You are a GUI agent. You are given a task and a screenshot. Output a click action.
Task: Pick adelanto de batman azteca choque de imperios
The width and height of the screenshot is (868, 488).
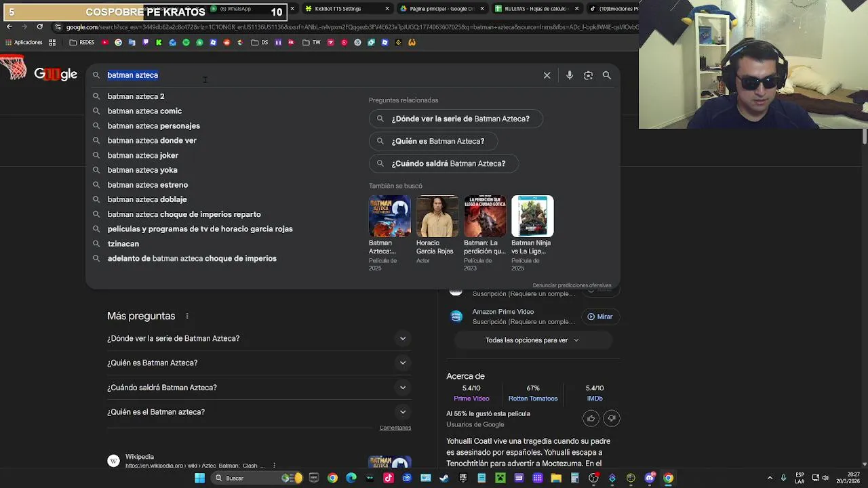click(192, 258)
